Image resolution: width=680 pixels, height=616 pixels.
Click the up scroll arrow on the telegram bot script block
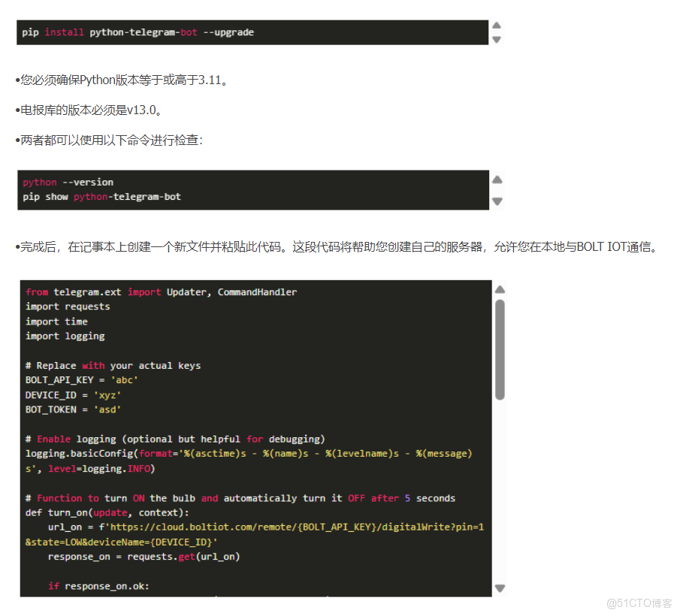click(500, 288)
